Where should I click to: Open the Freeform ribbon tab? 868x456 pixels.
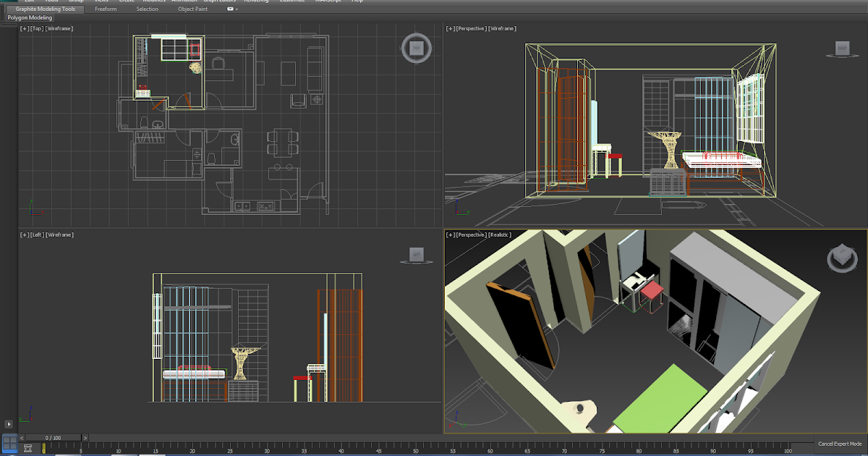(106, 9)
